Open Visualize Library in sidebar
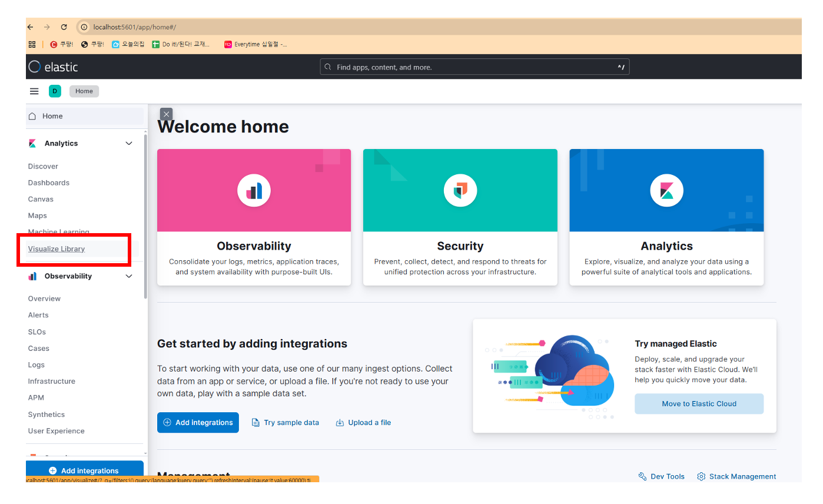This screenshot has width=823, height=504. (x=57, y=248)
